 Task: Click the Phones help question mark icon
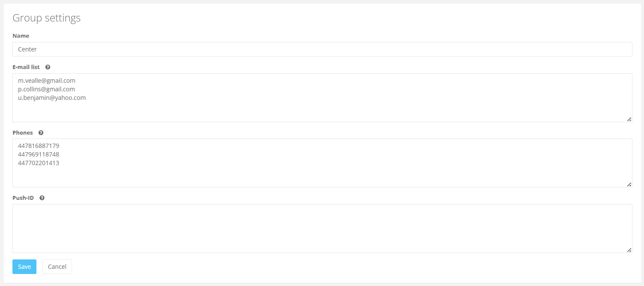(41, 133)
